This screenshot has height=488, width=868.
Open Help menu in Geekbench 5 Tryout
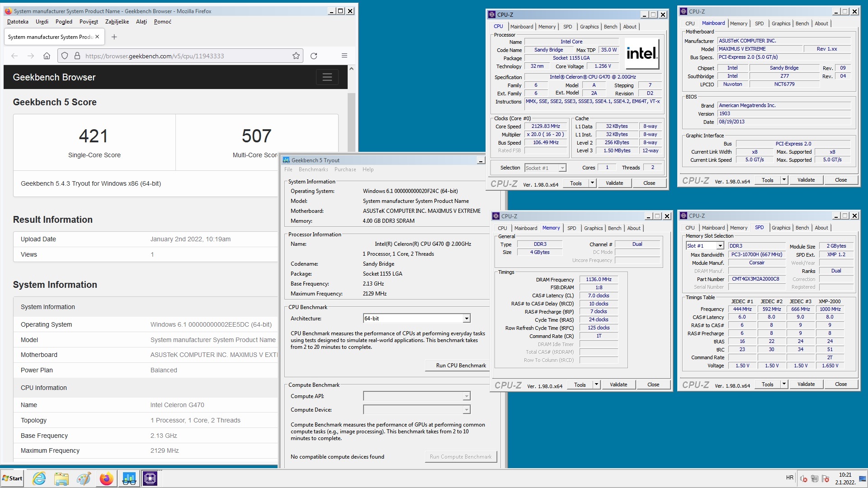click(x=368, y=169)
